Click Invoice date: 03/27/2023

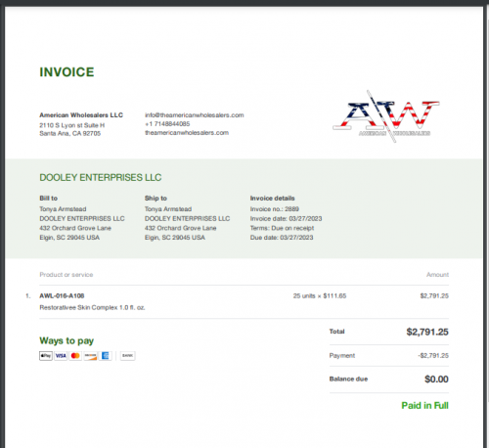[x=286, y=218]
